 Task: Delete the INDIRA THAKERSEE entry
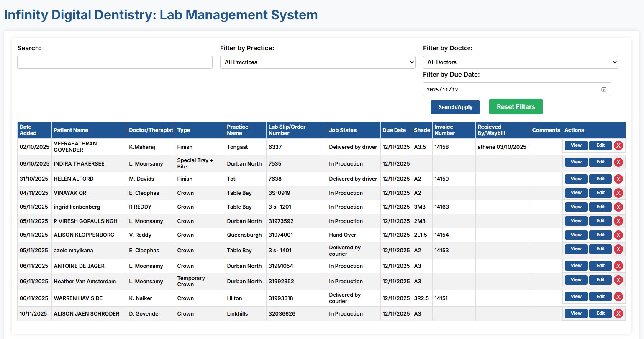tap(618, 162)
